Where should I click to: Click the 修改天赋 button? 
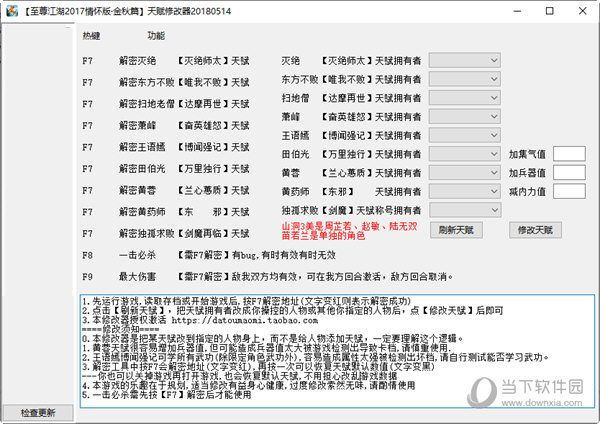535,230
